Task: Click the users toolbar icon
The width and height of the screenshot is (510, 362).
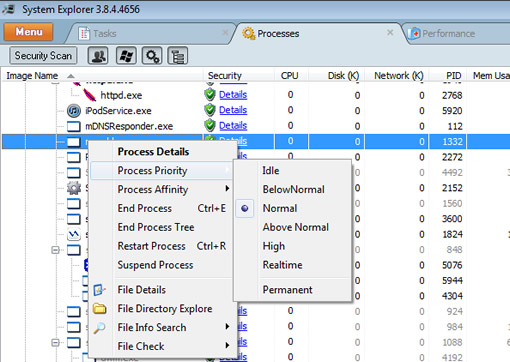Action: tap(98, 56)
